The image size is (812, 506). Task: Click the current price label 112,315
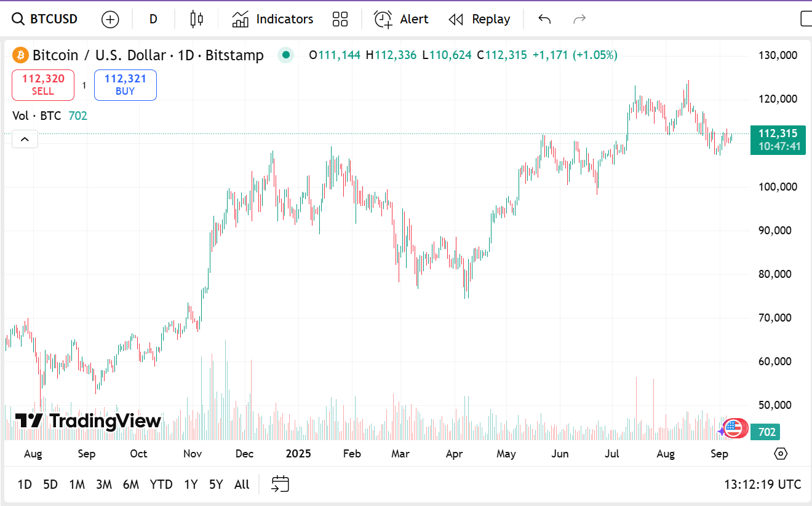coord(778,133)
